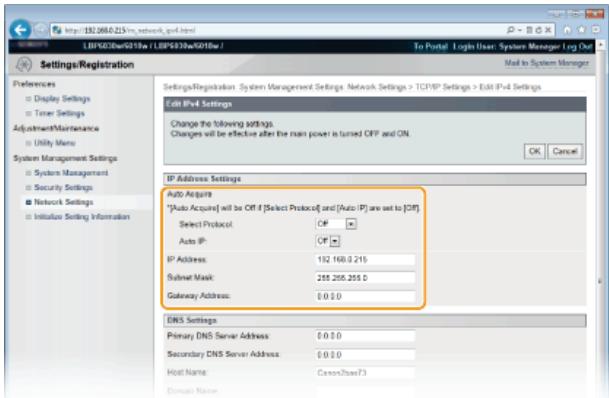The height and width of the screenshot is (398, 609).
Task: Click Settings/Registration in breadcrumb
Action: (x=199, y=87)
